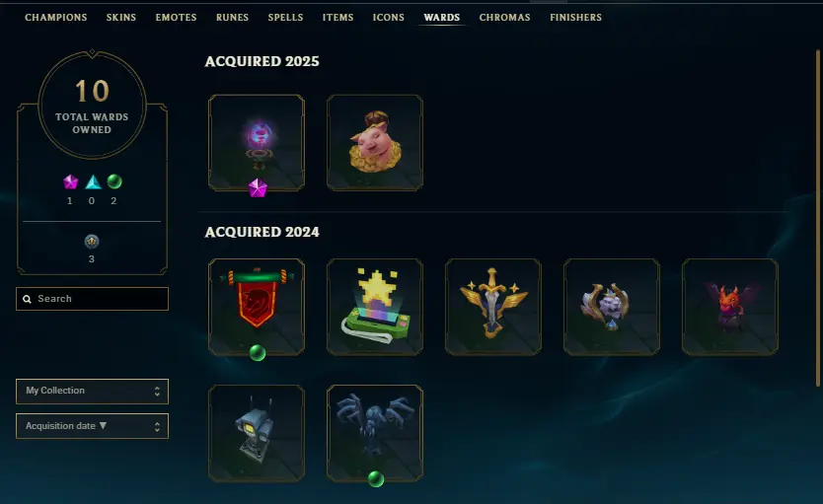Viewport: 823px width, 504px height.
Task: Select the purple orb ward
Action: pos(257,143)
